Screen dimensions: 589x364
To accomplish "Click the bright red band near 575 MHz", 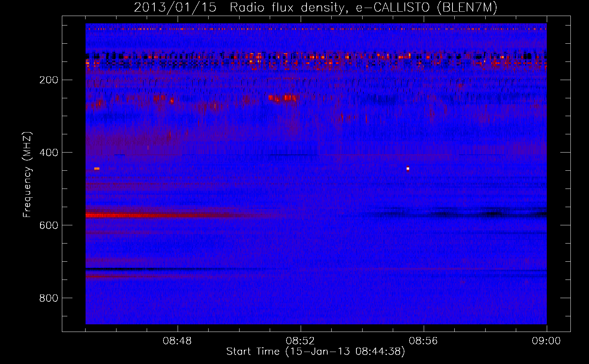I will coord(160,215).
